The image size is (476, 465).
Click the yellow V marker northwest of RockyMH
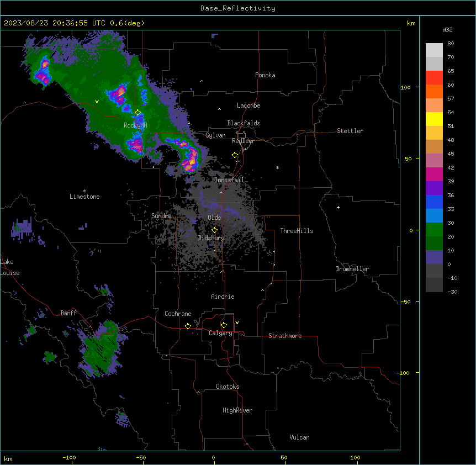tap(97, 102)
